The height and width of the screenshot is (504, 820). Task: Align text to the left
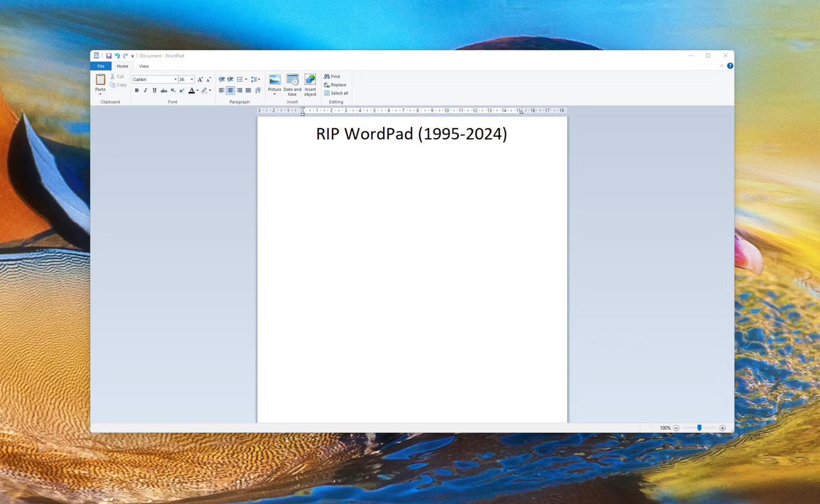point(222,90)
